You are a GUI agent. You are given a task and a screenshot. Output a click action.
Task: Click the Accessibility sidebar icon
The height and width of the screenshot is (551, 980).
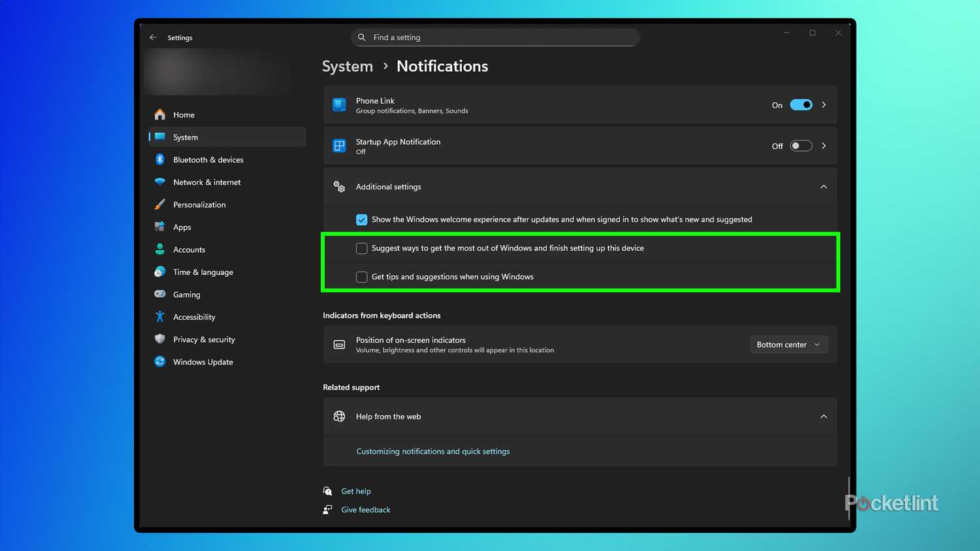point(160,317)
